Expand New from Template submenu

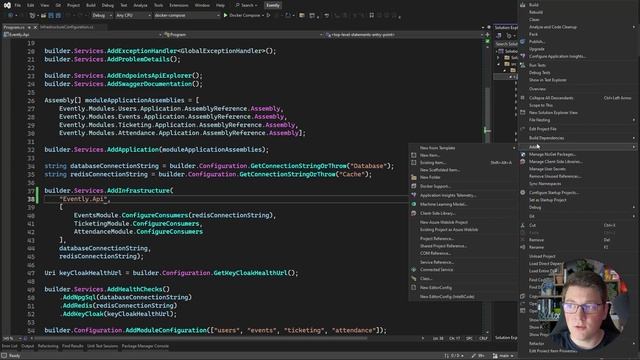[463, 148]
